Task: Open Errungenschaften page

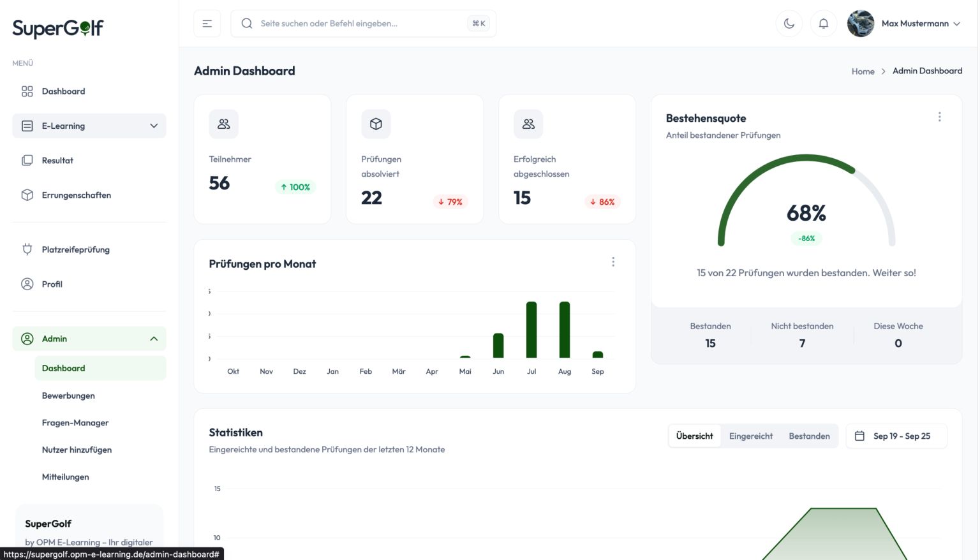Action: (x=89, y=195)
